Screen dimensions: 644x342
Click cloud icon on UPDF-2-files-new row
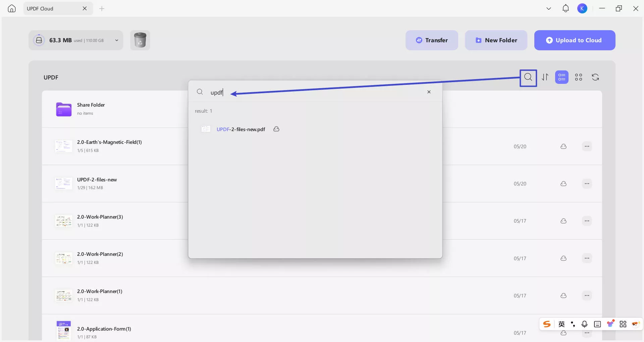pos(563,184)
